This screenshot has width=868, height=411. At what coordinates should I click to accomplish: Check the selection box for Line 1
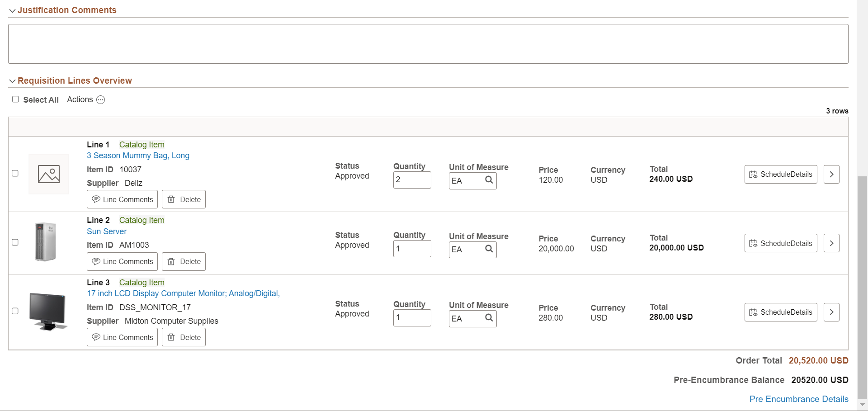[x=15, y=173]
